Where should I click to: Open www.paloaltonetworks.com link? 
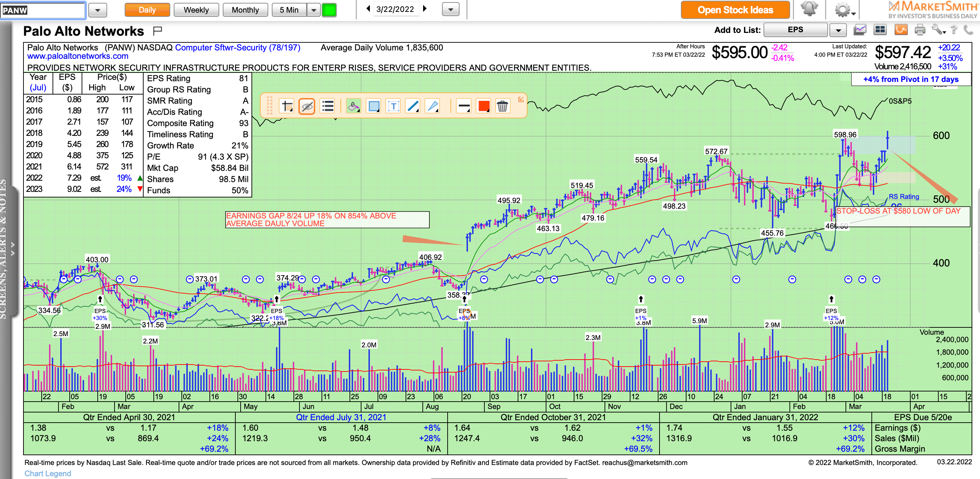point(78,56)
